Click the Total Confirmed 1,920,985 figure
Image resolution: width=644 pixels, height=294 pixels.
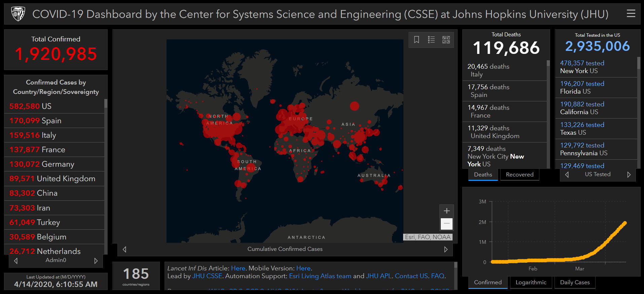tap(56, 54)
